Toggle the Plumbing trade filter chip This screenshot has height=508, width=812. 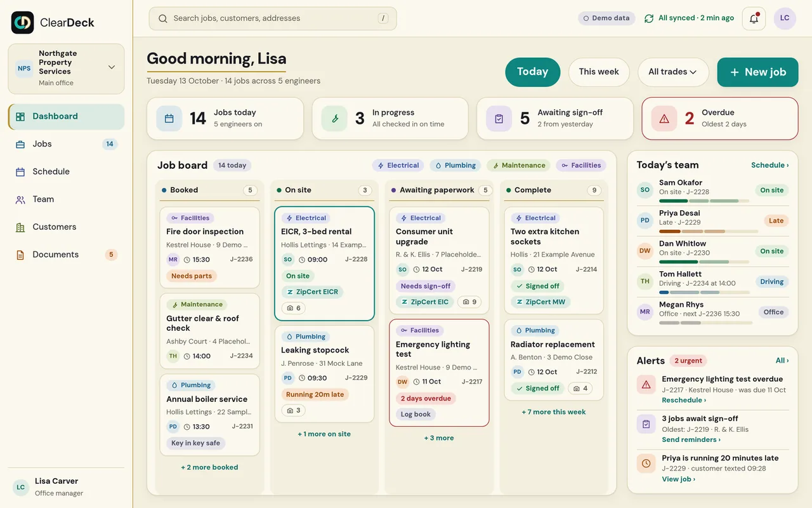coord(455,165)
